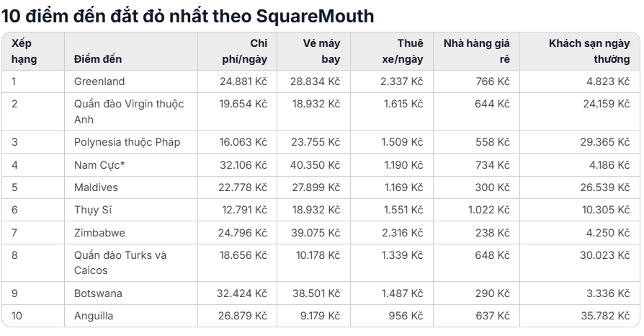
Task: Click the '10 điểm đến đắt đỏ nhất' heading
Action: (187, 17)
